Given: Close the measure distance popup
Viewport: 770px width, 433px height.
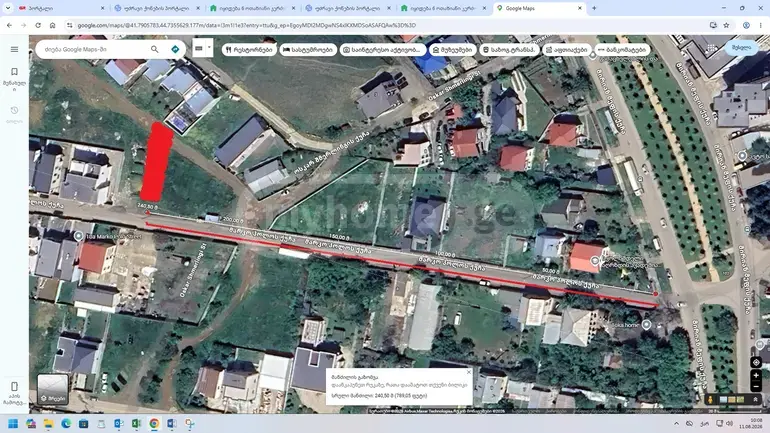Looking at the screenshot, I should (468, 372).
